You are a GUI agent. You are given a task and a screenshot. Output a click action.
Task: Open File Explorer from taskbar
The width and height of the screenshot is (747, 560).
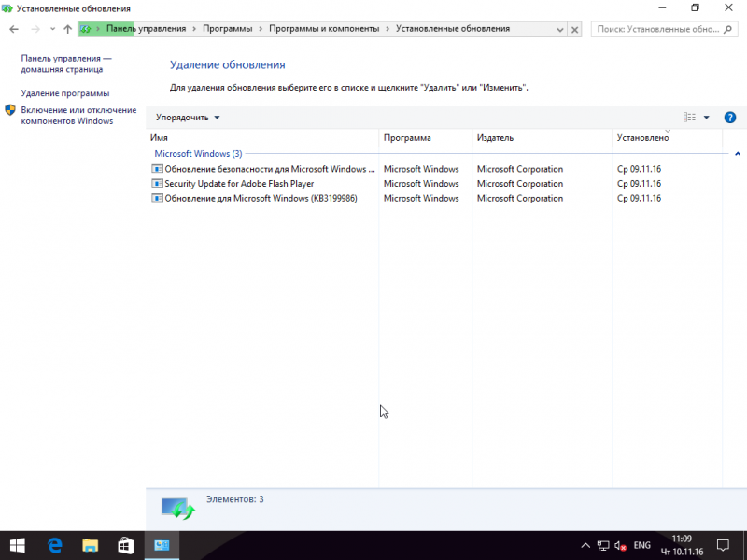coord(90,546)
